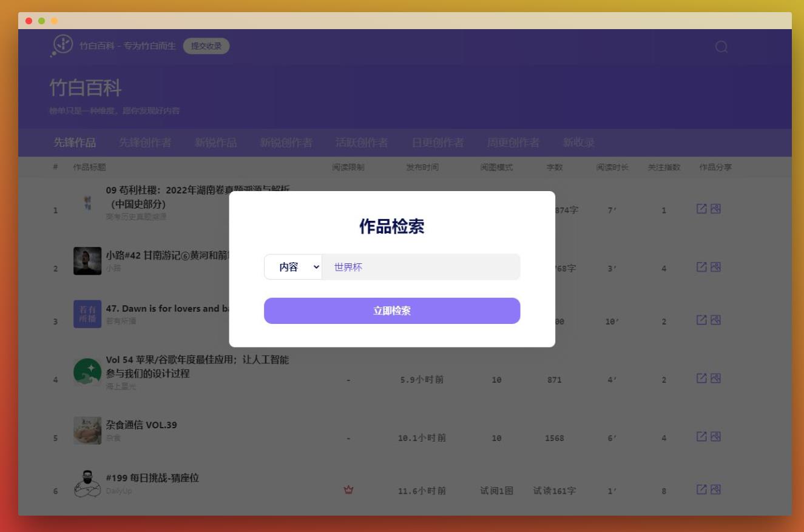Click the 作品分享 column header
Image resolution: width=804 pixels, height=532 pixels.
[715, 167]
